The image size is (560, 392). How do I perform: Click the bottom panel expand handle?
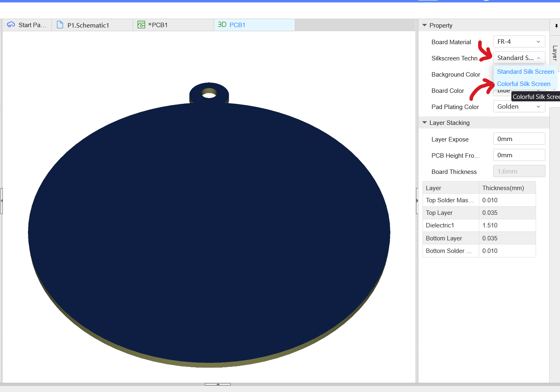tap(217, 384)
